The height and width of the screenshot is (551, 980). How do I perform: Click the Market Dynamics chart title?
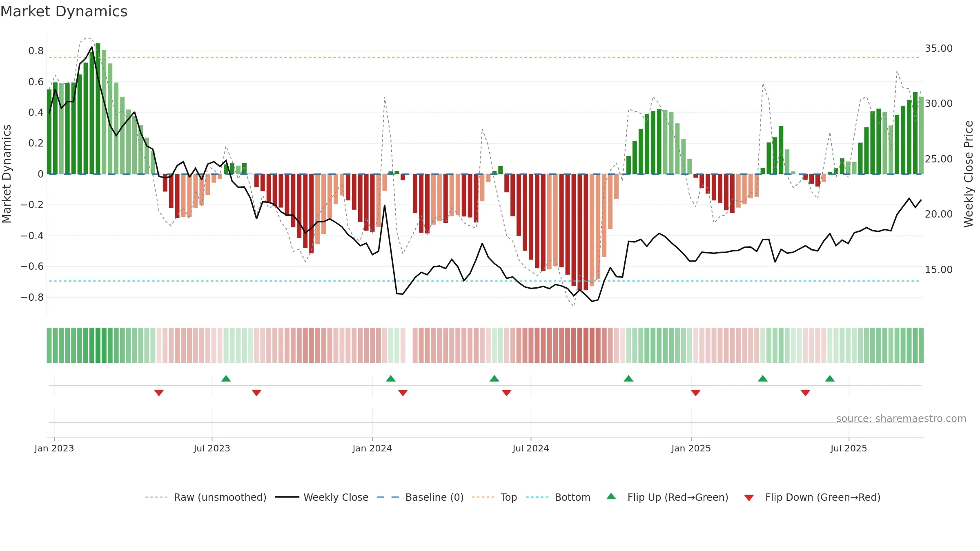pyautogui.click(x=64, y=11)
